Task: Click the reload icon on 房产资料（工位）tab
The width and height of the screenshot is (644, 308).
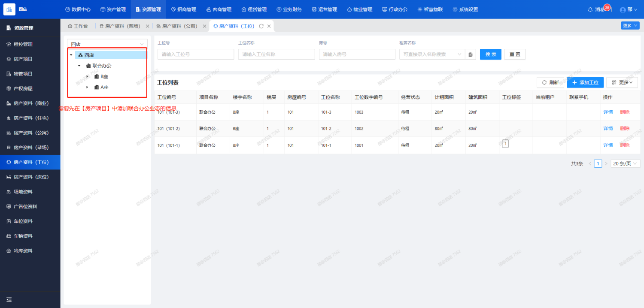Action: [261, 26]
